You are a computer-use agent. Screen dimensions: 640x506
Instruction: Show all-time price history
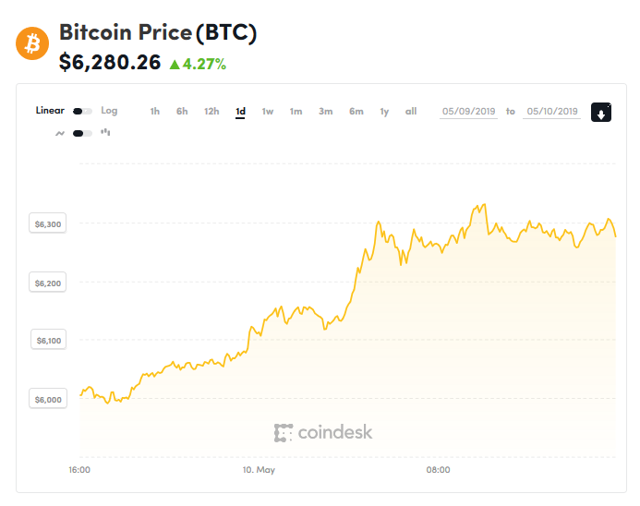[411, 111]
